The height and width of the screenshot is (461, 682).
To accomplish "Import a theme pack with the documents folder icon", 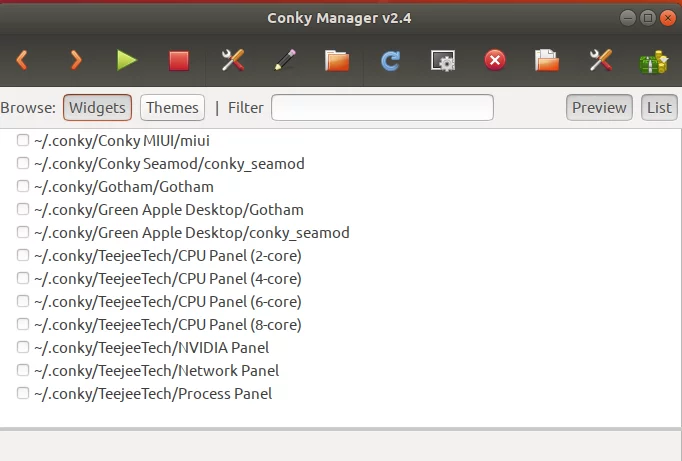I will 547,60.
